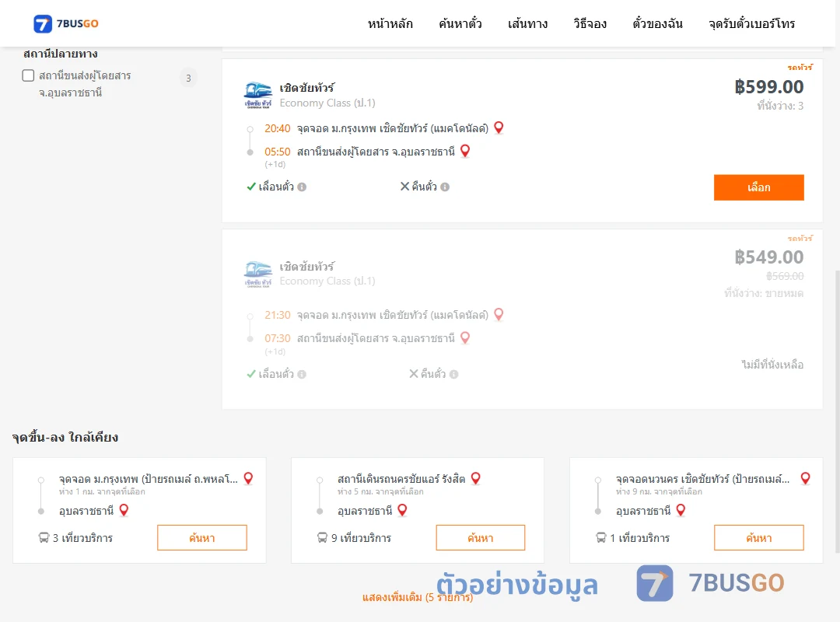Click map pin beside the 07:30 arrival station
This screenshot has width=840, height=622.
pyautogui.click(x=465, y=338)
